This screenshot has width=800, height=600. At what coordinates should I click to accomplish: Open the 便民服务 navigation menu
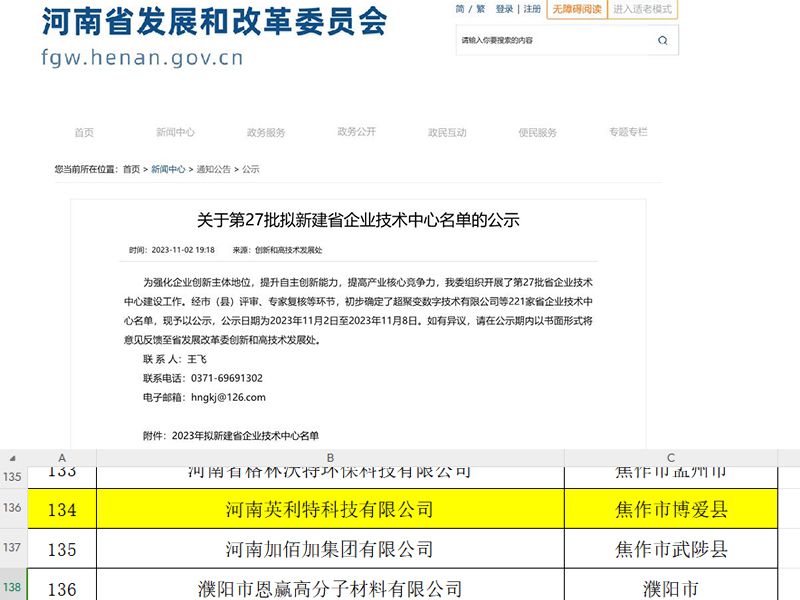537,131
